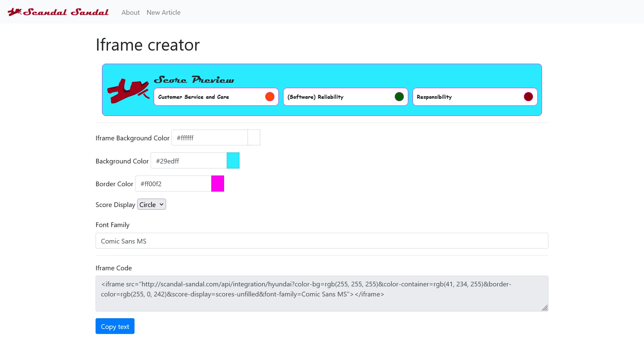The image size is (644, 344).
Task: Focus the Font Family text field
Action: pyautogui.click(x=322, y=241)
